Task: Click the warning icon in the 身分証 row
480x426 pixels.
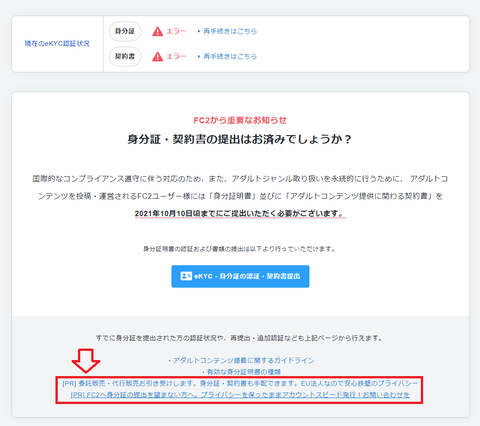Action: pyautogui.click(x=157, y=31)
